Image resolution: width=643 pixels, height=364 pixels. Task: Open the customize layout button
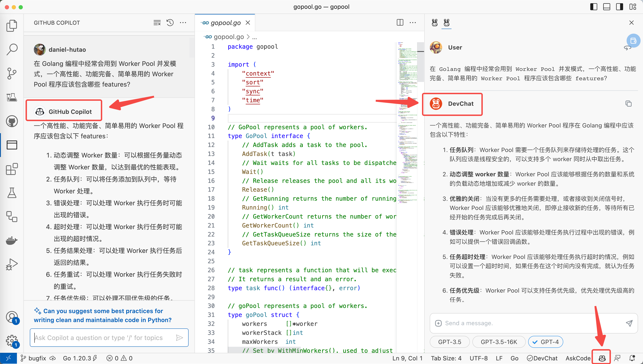[632, 7]
